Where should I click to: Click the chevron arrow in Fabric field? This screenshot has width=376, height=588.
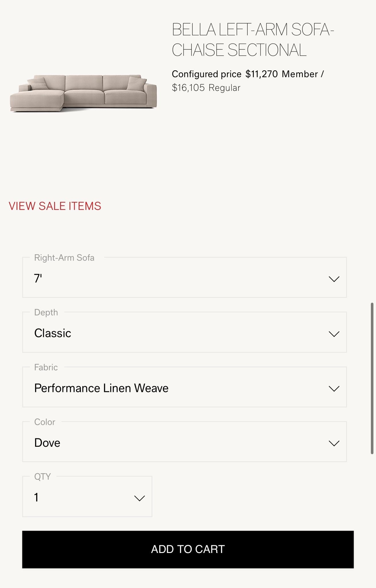[334, 389]
